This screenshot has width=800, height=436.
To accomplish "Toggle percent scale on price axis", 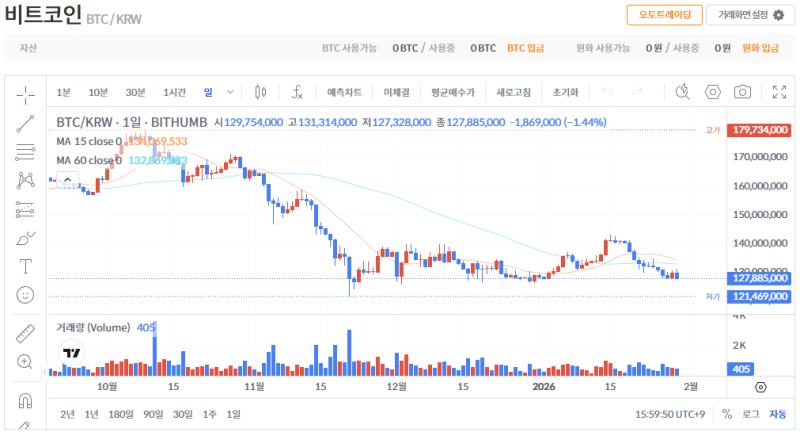I will pos(727,414).
